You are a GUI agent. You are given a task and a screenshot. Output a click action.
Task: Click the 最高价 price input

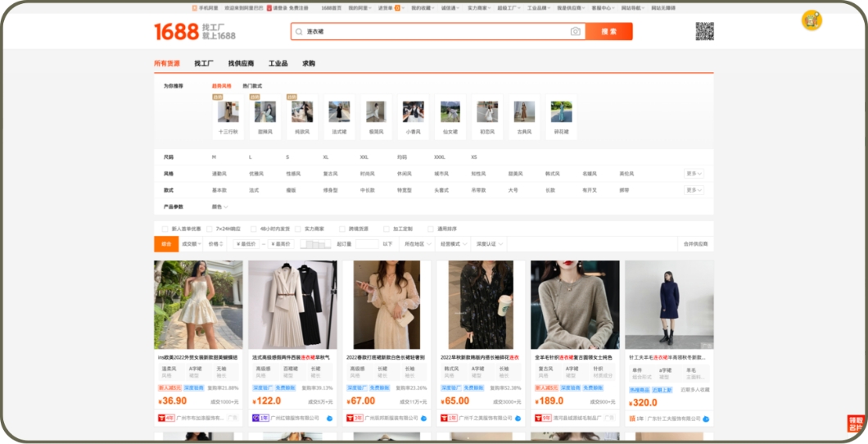[x=281, y=243]
